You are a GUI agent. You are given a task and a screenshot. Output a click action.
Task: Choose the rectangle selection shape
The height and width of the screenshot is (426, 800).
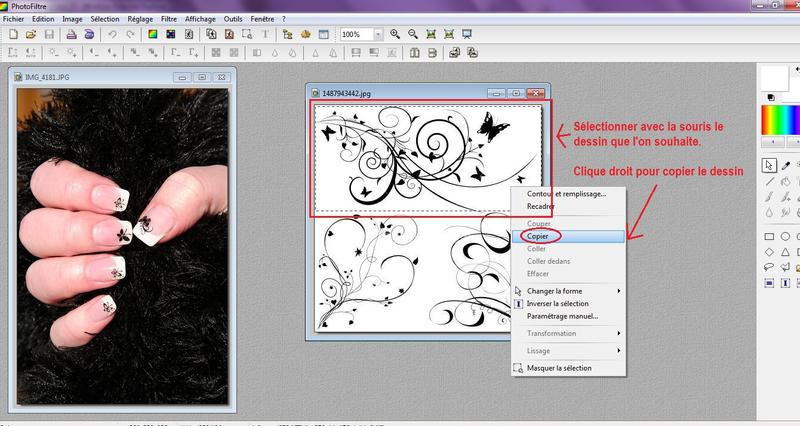[768, 236]
